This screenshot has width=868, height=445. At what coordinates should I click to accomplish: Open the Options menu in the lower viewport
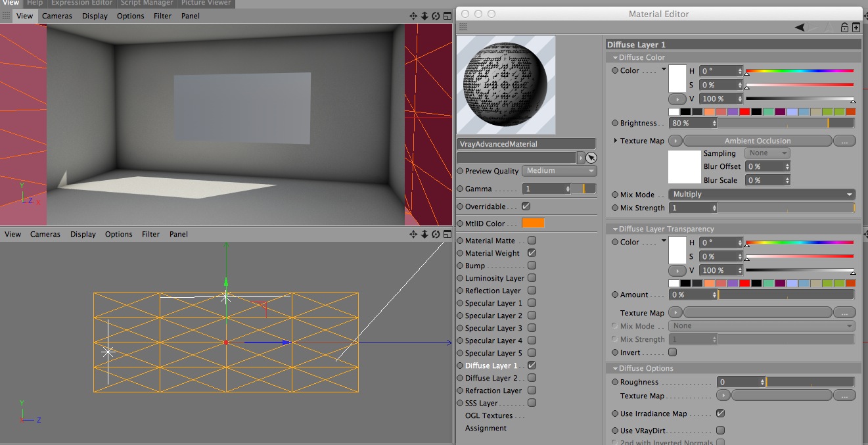(x=119, y=234)
